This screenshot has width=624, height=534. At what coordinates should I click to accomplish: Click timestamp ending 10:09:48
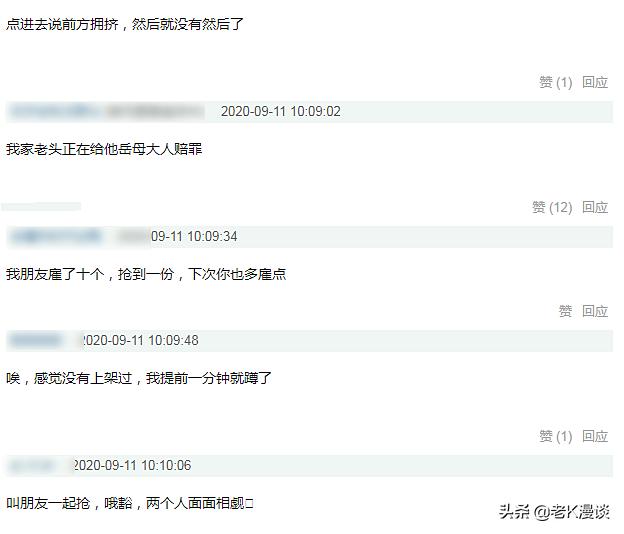140,341
